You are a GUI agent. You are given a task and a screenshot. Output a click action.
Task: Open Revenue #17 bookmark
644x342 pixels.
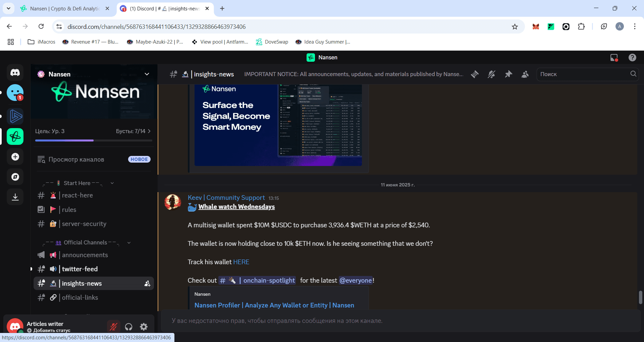91,42
